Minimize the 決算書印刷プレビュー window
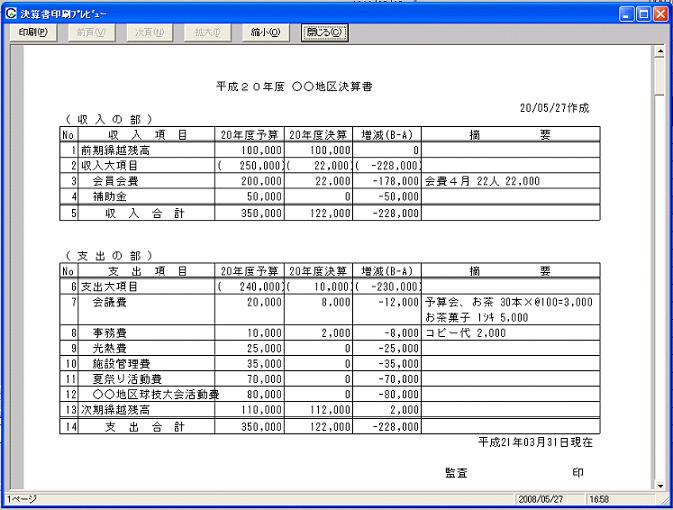This screenshot has width=673, height=510. (x=626, y=13)
